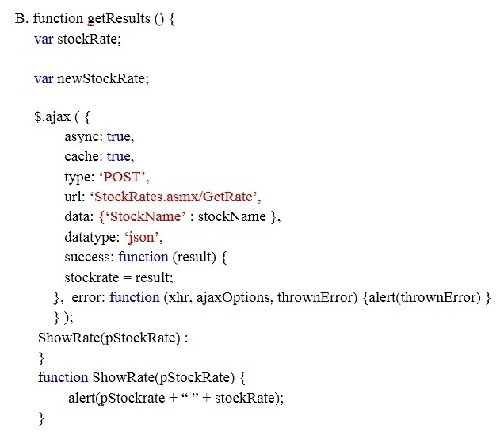The image size is (504, 439).
Task: Click the ShowRate(pStockRate) call statement
Action: [x=113, y=338]
